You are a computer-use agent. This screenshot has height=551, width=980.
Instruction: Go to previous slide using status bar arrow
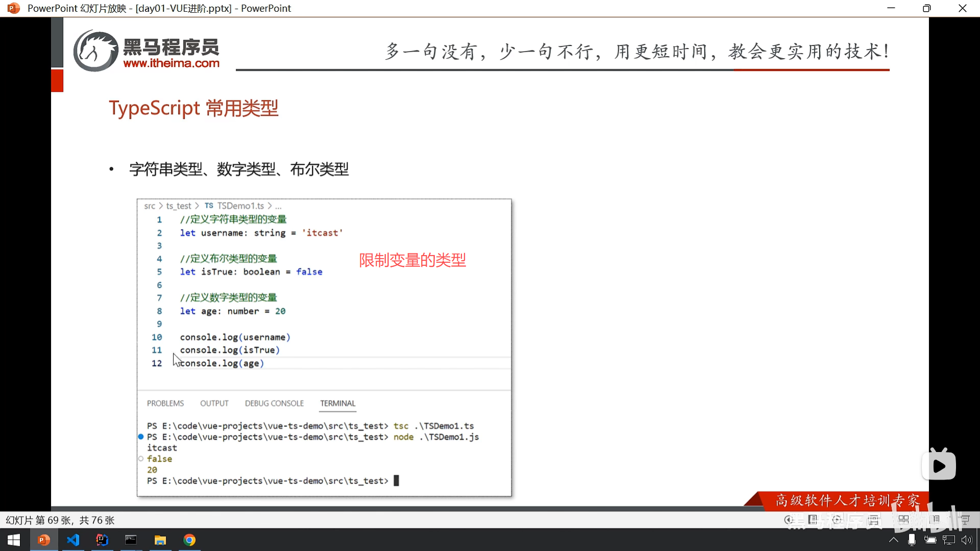click(789, 520)
